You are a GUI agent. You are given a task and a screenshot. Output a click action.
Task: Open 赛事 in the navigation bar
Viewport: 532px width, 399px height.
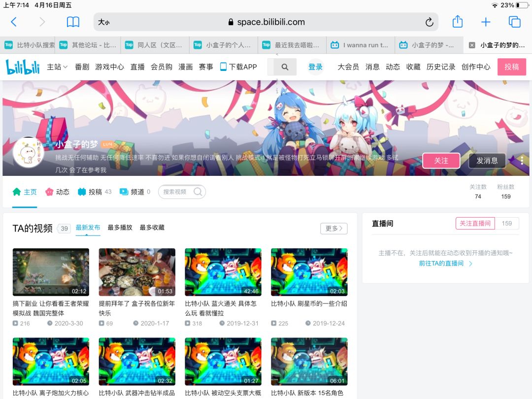(205, 67)
